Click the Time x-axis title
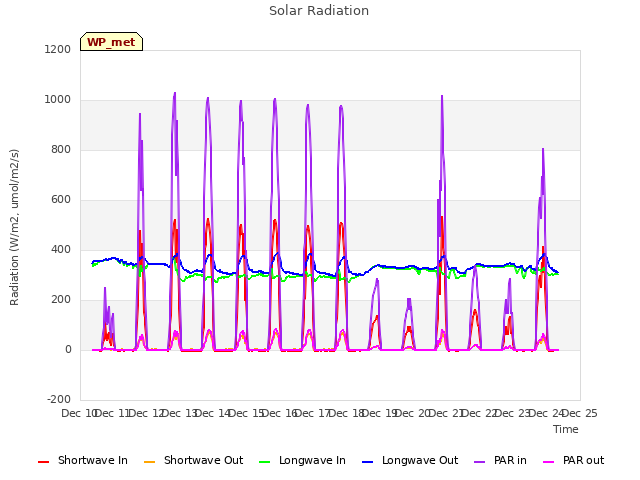 point(566,429)
